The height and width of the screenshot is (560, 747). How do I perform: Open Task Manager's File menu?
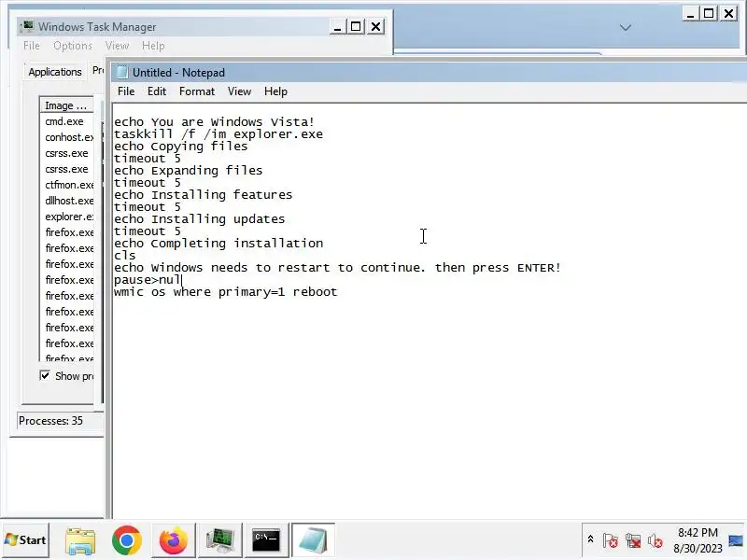point(32,46)
